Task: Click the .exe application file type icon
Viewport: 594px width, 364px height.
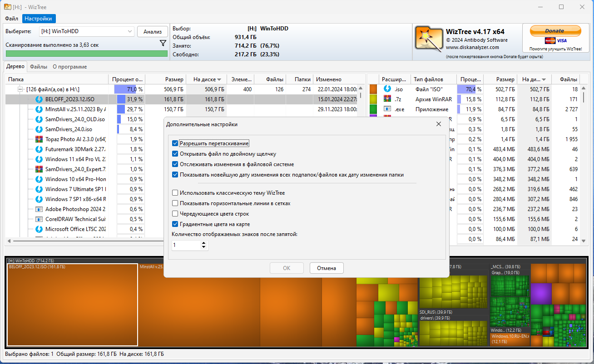Action: point(387,109)
